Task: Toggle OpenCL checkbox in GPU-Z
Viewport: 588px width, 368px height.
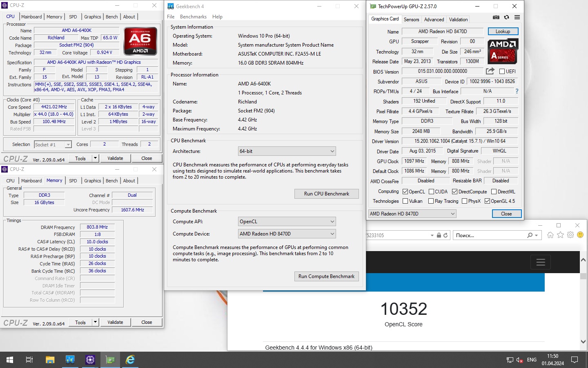Action: click(405, 192)
